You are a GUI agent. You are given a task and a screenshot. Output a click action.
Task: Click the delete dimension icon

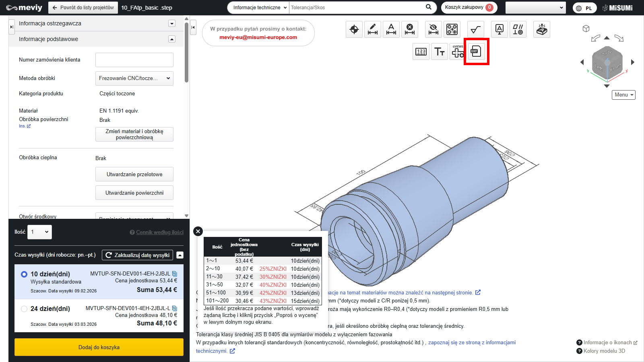pos(410,29)
